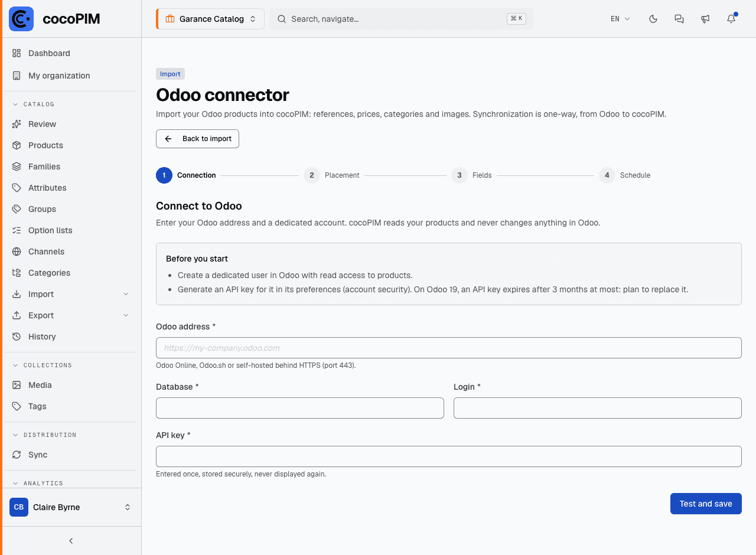
Task: Focus the Odoo address field
Action: [449, 348]
